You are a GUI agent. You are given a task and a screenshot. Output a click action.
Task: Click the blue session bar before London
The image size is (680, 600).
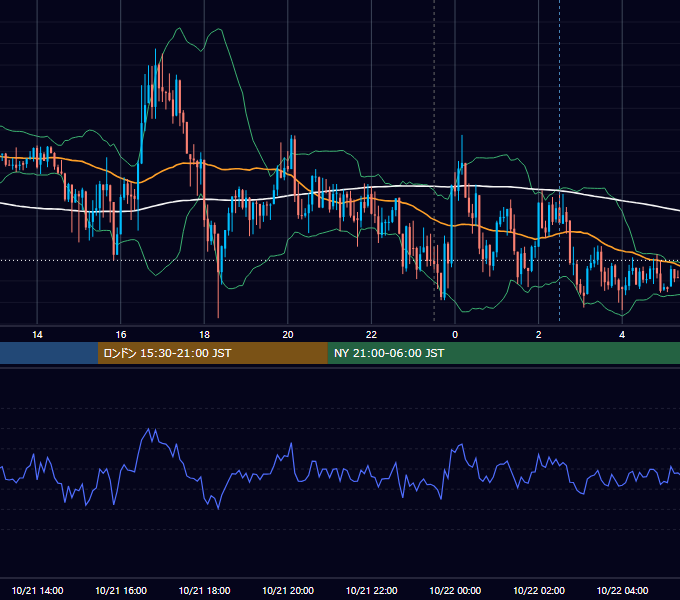(x=49, y=353)
